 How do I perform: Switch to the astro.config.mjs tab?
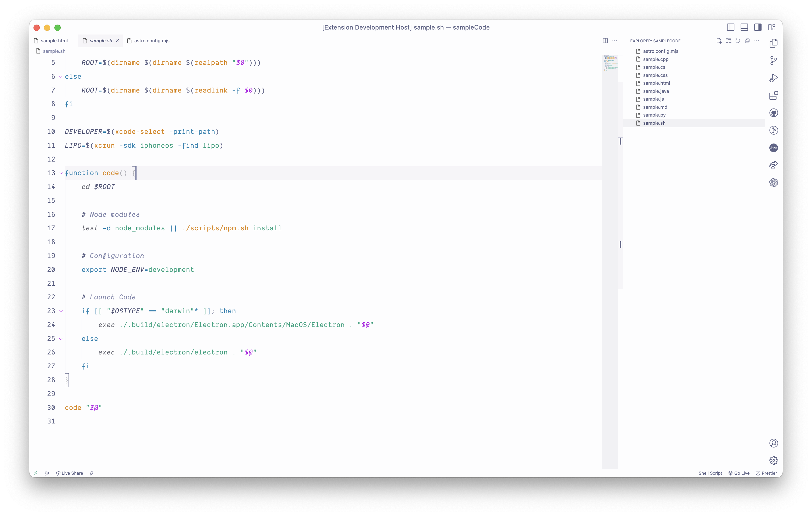pos(151,41)
